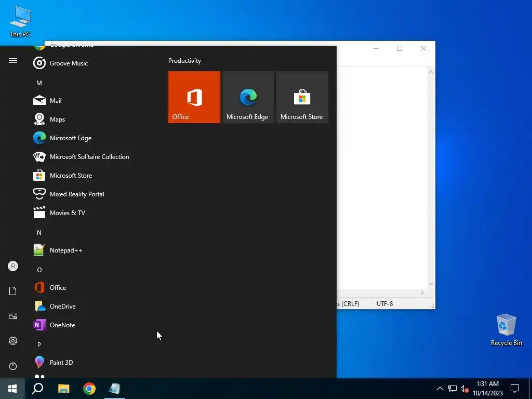Click the N letter group header
This screenshot has height=399, width=532.
click(x=39, y=232)
